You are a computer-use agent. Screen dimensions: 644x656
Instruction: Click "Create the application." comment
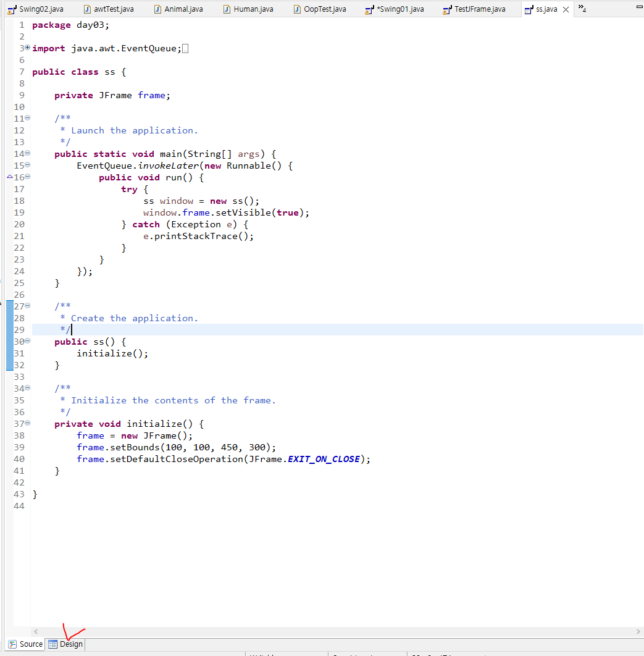pos(134,318)
